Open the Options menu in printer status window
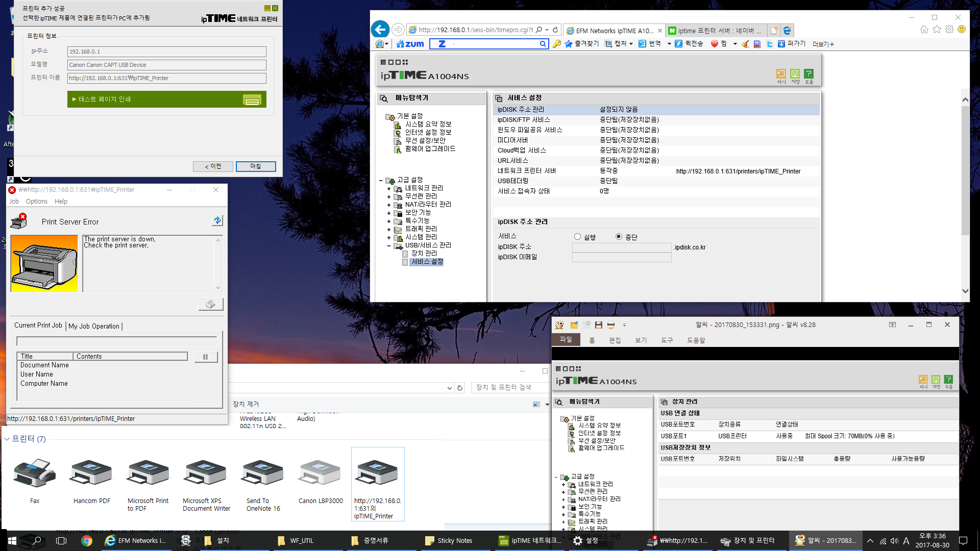Viewport: 980px width, 551px height. [37, 202]
